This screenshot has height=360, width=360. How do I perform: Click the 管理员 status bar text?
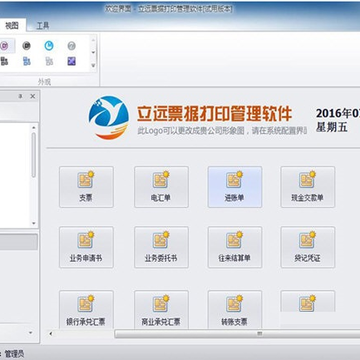point(14,354)
